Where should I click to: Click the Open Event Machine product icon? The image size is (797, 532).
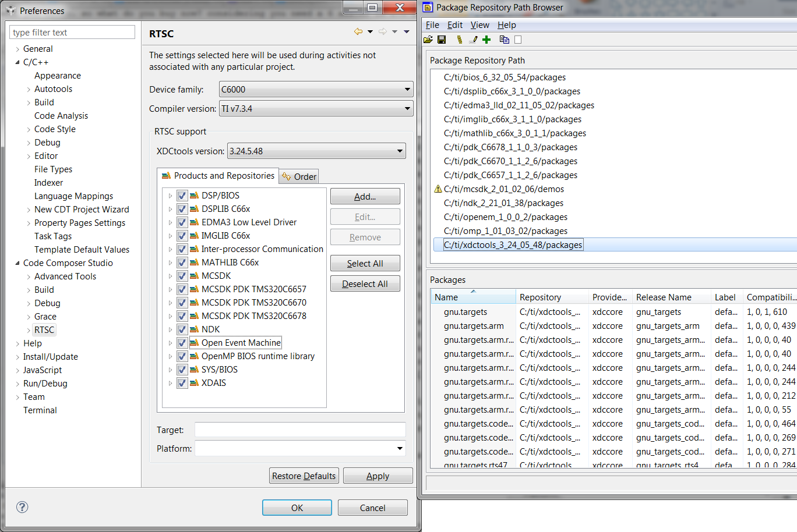pos(195,343)
